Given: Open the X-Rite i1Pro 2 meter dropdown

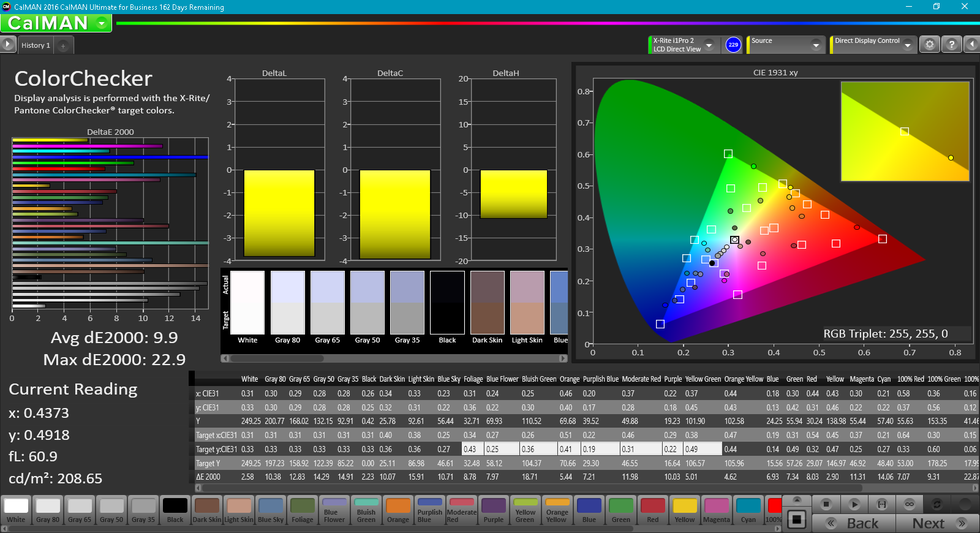Looking at the screenshot, I should pos(709,45).
